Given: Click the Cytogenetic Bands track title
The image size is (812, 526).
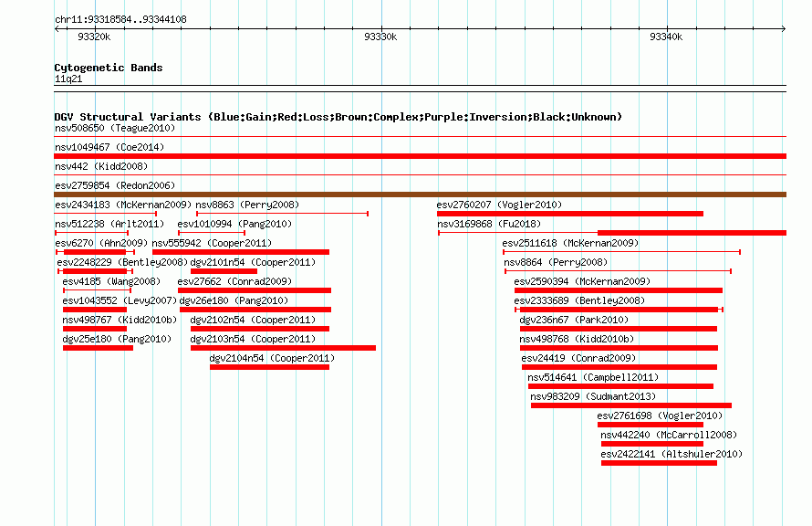Looking at the screenshot, I should point(109,68).
